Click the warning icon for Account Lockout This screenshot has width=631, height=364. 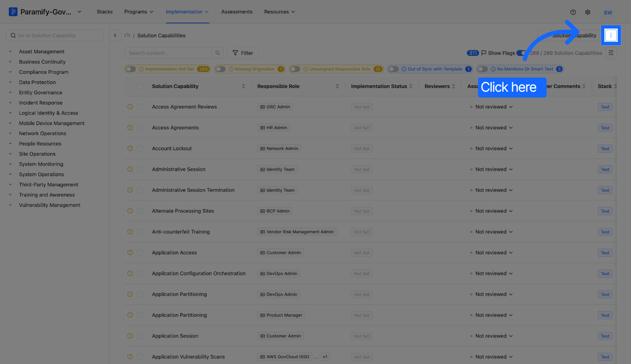click(130, 149)
